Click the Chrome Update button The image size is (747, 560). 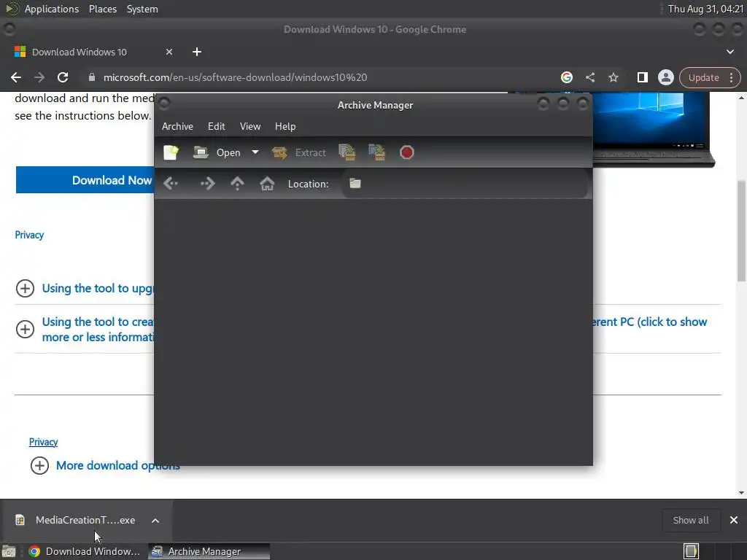(704, 77)
